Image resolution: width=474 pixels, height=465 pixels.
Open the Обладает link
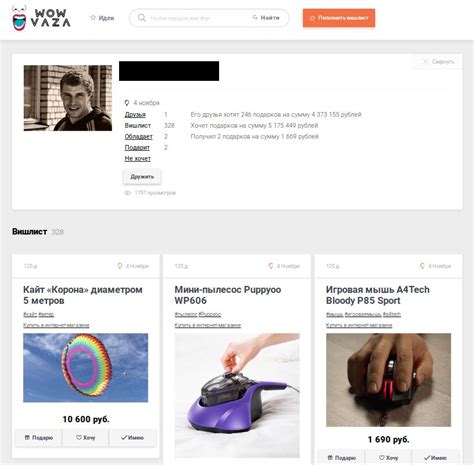click(x=138, y=137)
